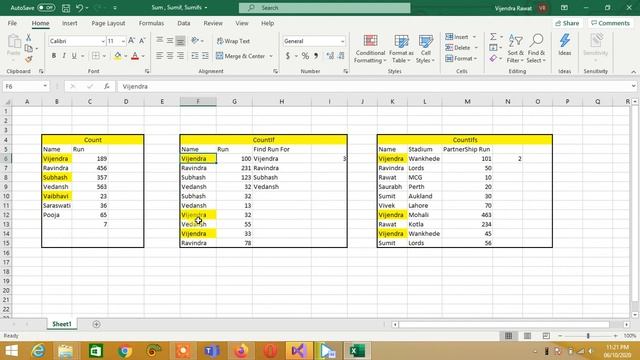The width and height of the screenshot is (640, 360).
Task: Click Merge & Center button
Action: [x=240, y=56]
